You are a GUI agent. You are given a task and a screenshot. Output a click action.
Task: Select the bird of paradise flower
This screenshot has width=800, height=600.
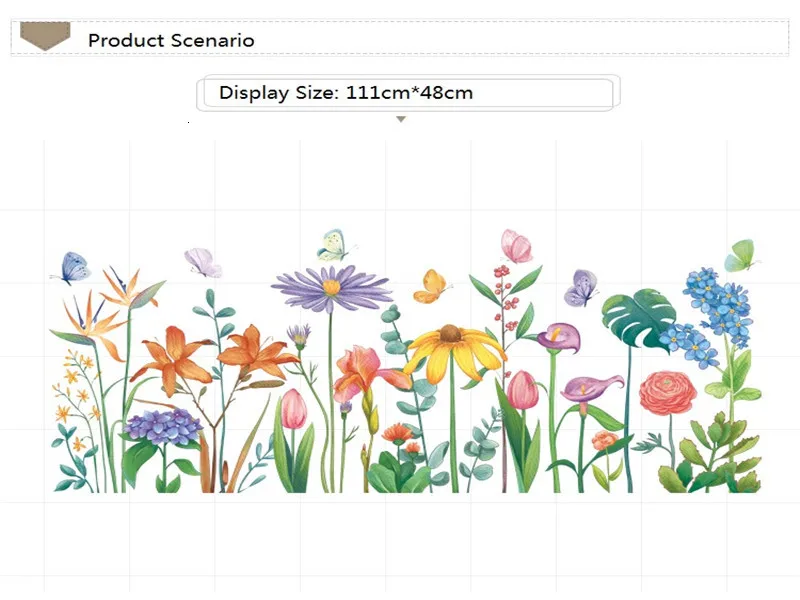(x=125, y=295)
